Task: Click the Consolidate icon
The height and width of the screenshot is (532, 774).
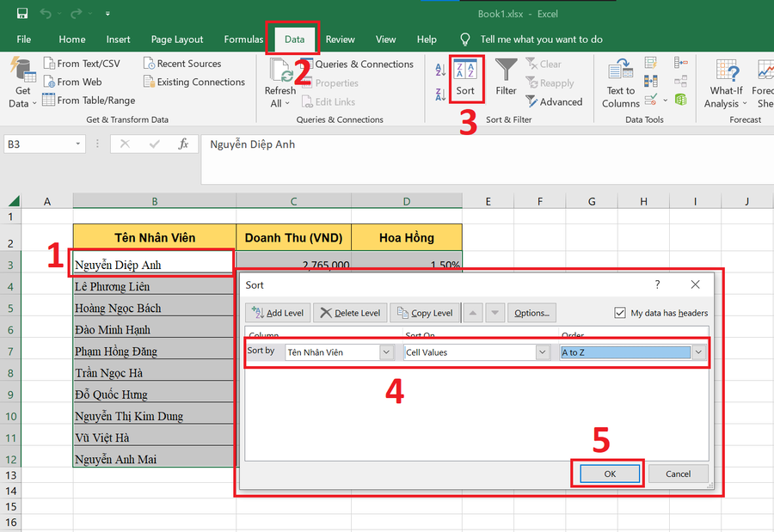Action: click(x=681, y=63)
